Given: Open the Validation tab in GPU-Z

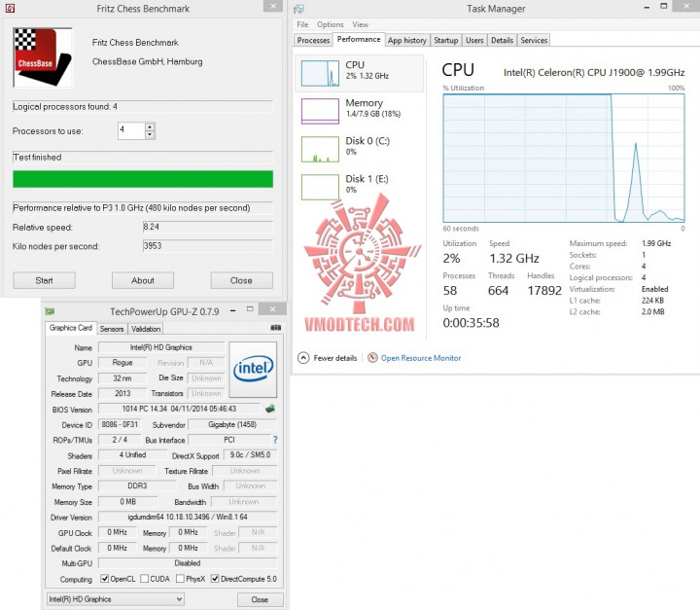Looking at the screenshot, I should [146, 329].
